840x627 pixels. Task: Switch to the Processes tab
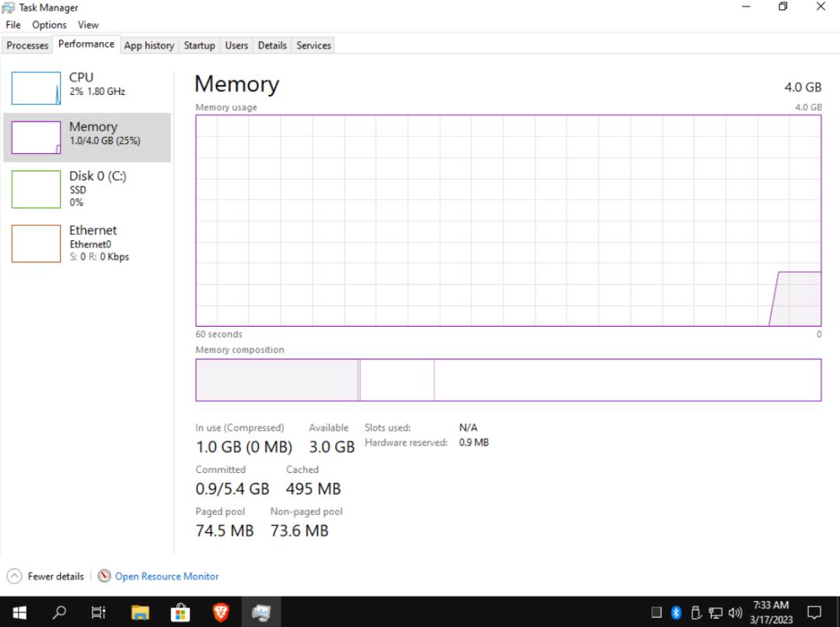pos(27,45)
